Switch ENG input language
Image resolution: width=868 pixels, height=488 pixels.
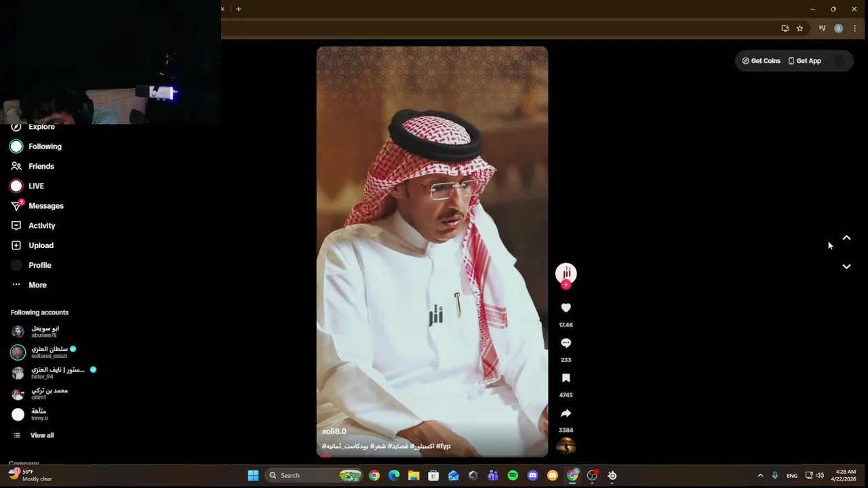point(792,476)
